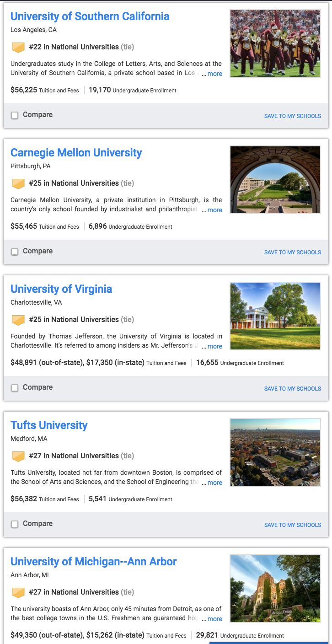This screenshot has height=644, width=332.
Task: Enable Compare for University of Virginia
Action: 15,388
